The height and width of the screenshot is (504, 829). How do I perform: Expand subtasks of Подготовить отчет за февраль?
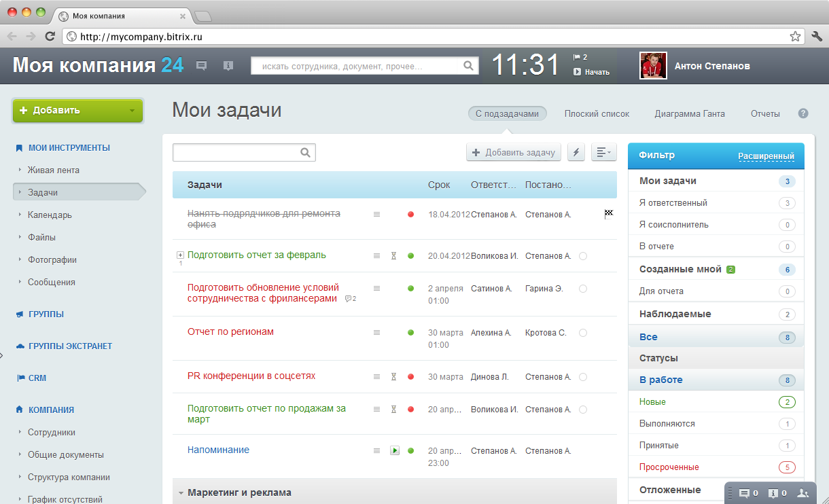(180, 255)
